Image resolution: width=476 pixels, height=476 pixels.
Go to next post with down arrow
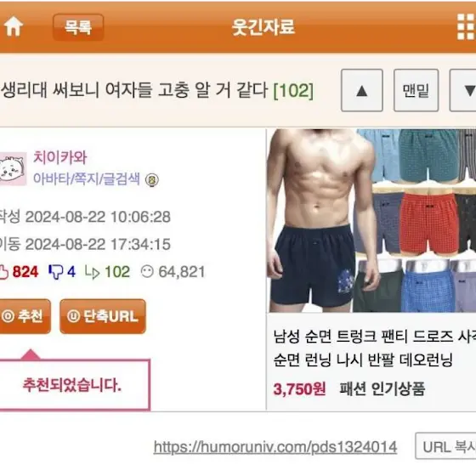tap(463, 90)
